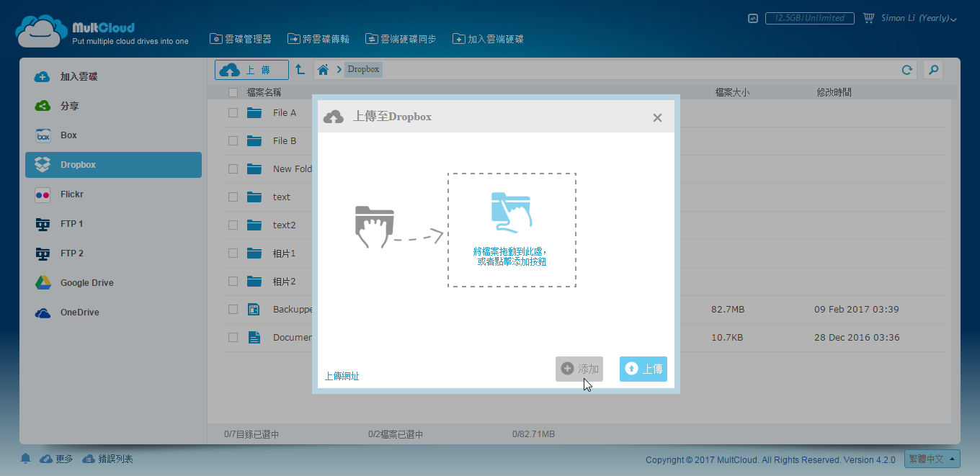The height and width of the screenshot is (476, 980).
Task: Click the dashed drop zone in upload dialog
Action: tap(512, 230)
